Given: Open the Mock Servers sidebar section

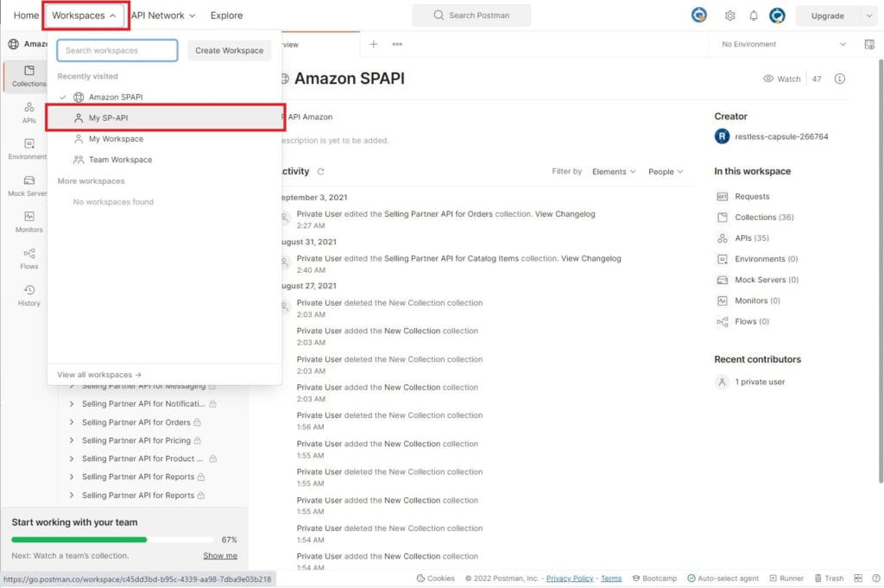Looking at the screenshot, I should [x=28, y=186].
